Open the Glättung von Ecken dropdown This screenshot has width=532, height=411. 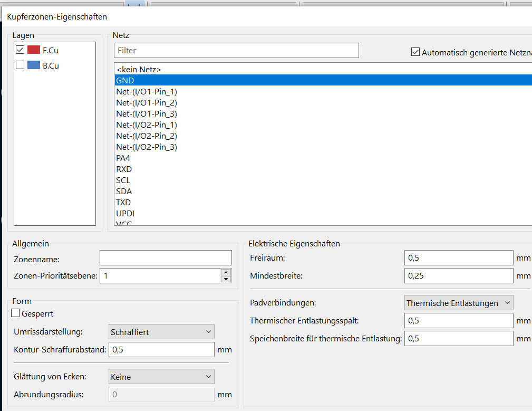coord(161,377)
